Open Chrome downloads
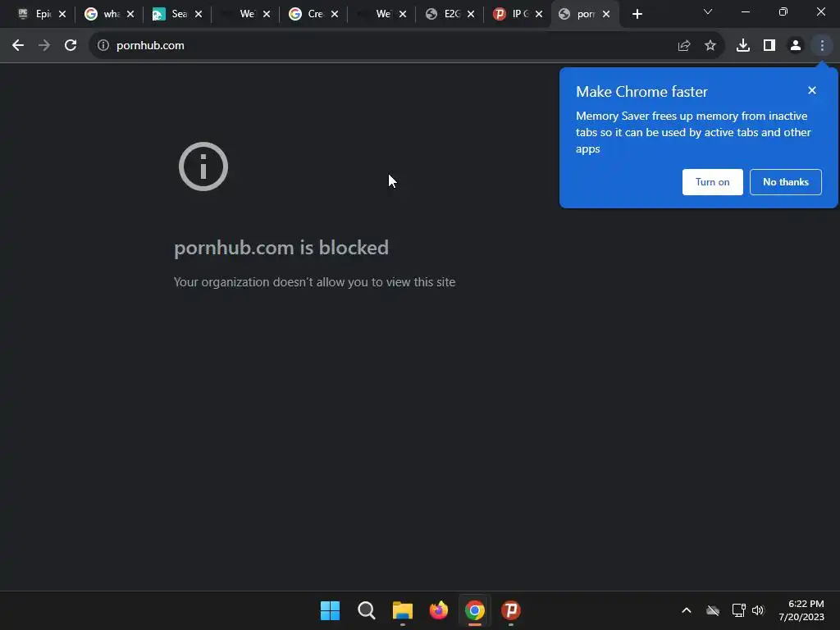840x630 pixels. point(743,46)
